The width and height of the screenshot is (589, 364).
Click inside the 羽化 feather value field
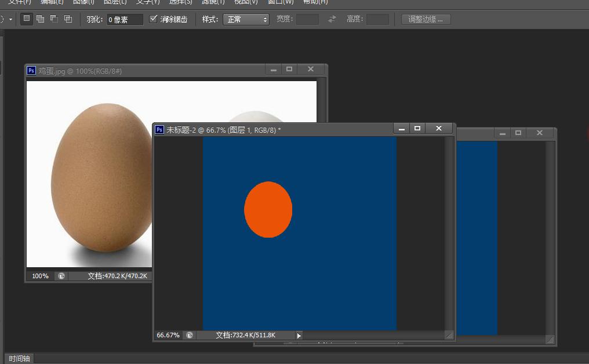click(x=125, y=19)
